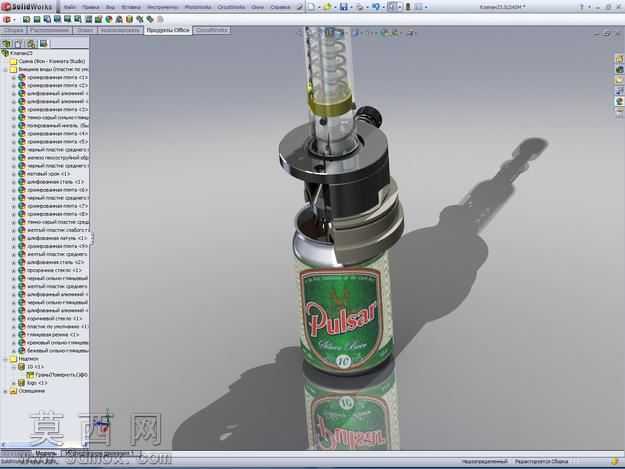
Task: Switch to the Сборка command tab
Action: point(14,30)
